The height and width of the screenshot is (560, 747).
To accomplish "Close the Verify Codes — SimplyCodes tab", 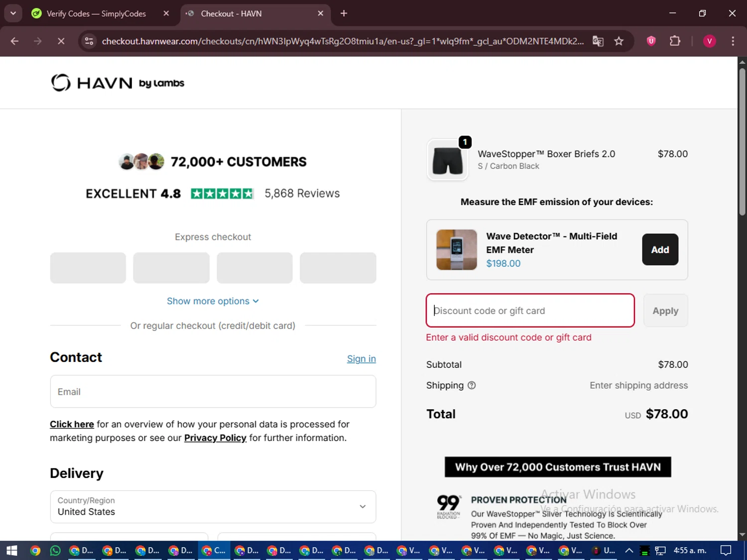I will (x=166, y=13).
